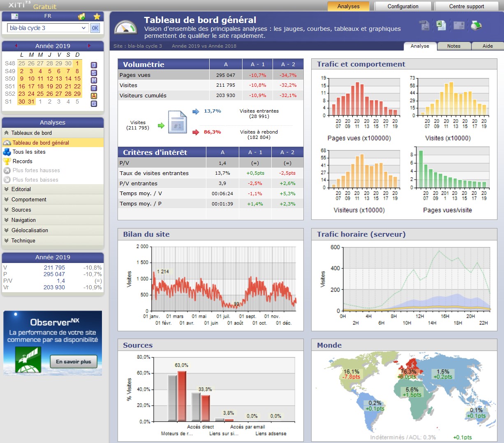
Task: Click the blue arrow for visites entrantes
Action: click(196, 111)
